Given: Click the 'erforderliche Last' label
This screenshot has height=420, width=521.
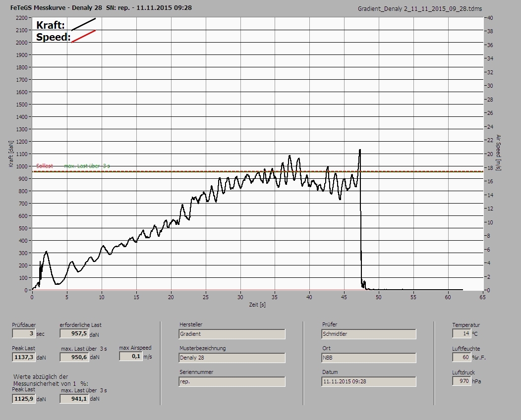Looking at the screenshot, I should pos(81,325).
